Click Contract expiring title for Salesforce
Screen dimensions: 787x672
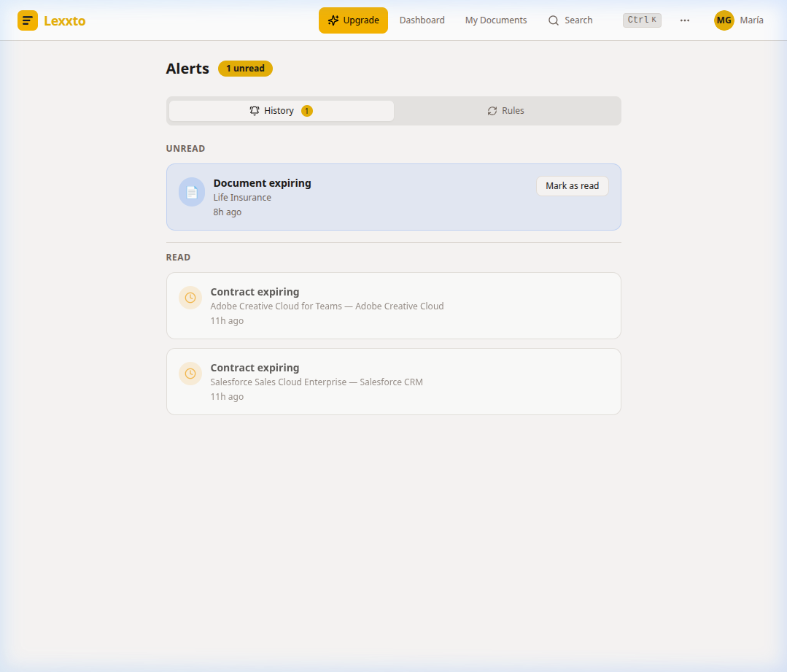[x=255, y=368]
